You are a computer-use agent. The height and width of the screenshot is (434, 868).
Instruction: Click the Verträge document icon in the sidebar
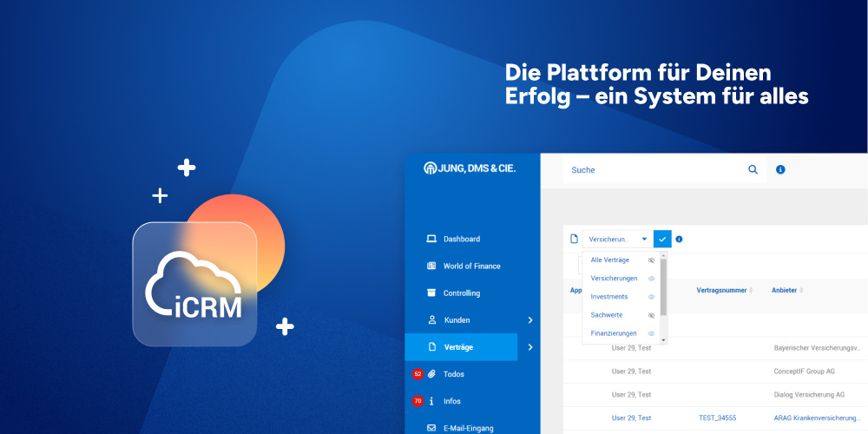point(431,347)
